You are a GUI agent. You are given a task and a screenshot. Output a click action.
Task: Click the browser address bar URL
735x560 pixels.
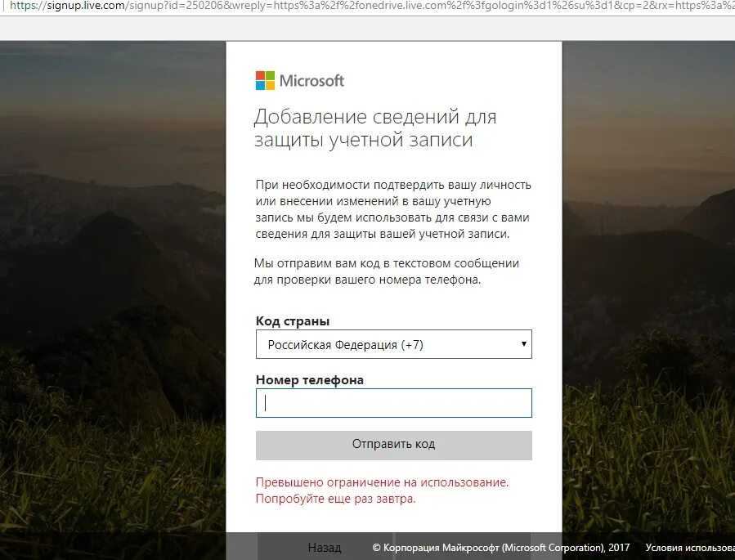click(372, 6)
